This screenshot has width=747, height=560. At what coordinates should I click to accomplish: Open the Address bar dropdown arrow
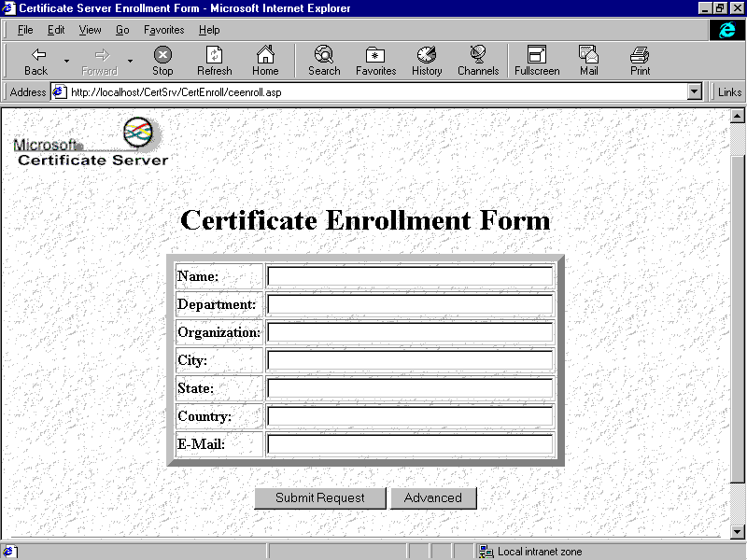[695, 91]
